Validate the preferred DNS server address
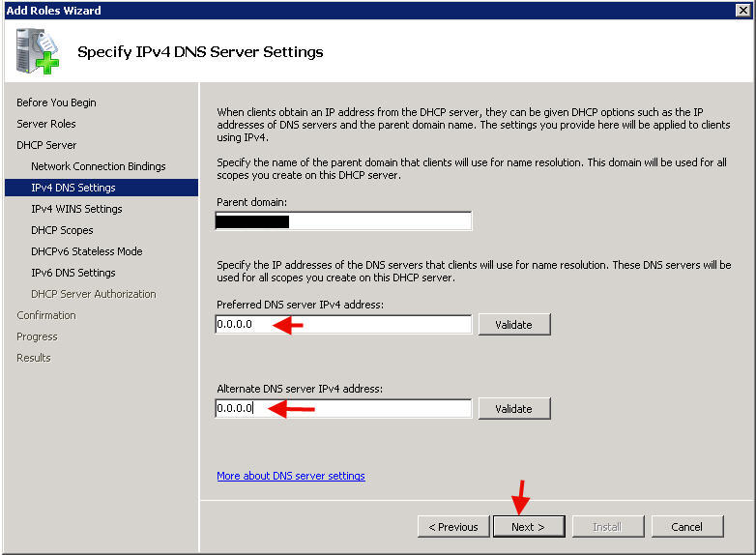 (x=513, y=325)
